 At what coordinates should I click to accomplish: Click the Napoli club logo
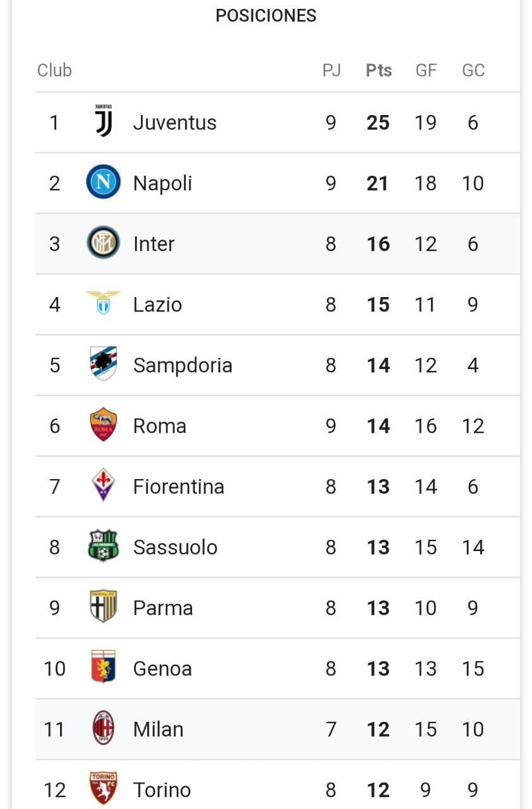[x=103, y=182]
